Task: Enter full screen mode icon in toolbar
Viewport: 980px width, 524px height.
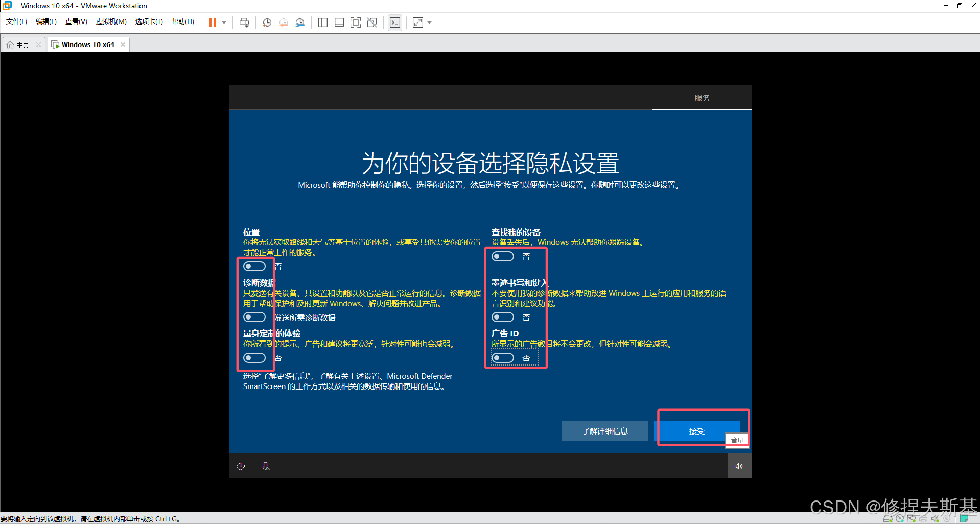Action: tap(356, 22)
